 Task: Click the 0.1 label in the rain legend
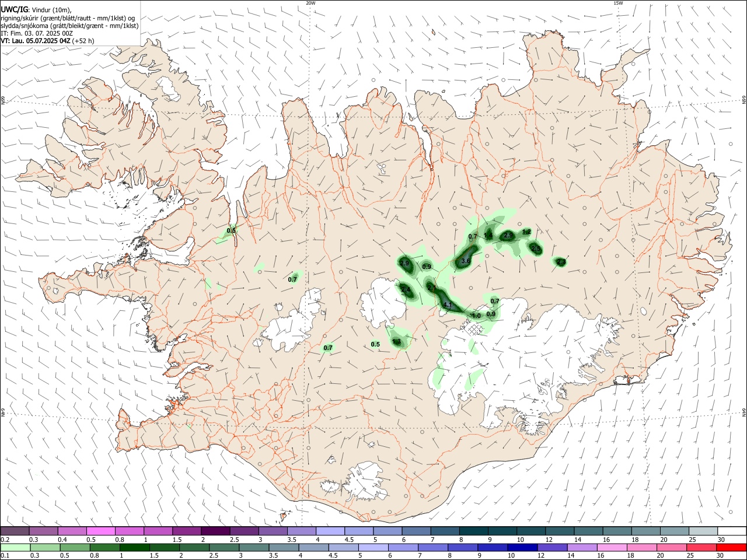(x=5, y=556)
